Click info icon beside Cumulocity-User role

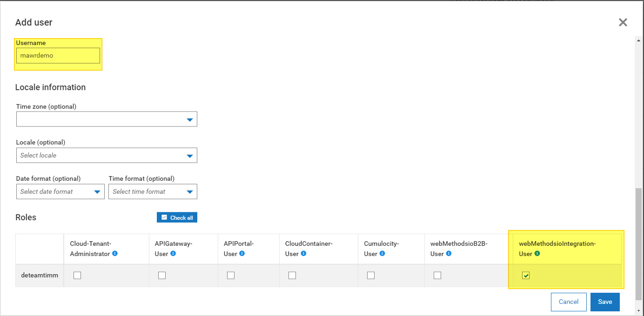tap(382, 254)
